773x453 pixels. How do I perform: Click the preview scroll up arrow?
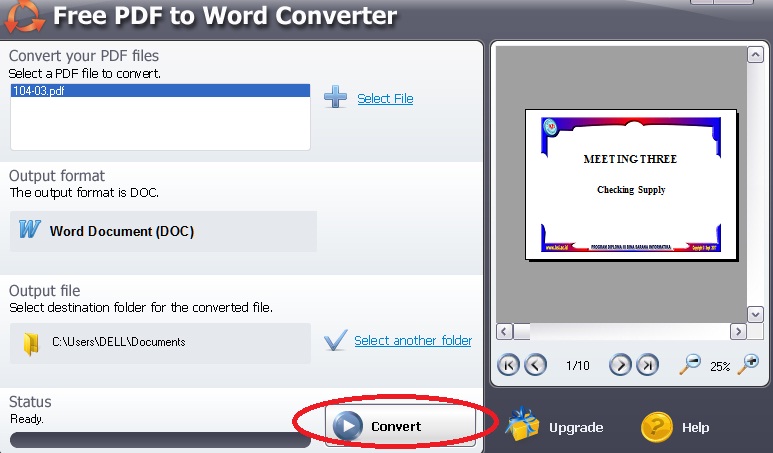tap(755, 55)
